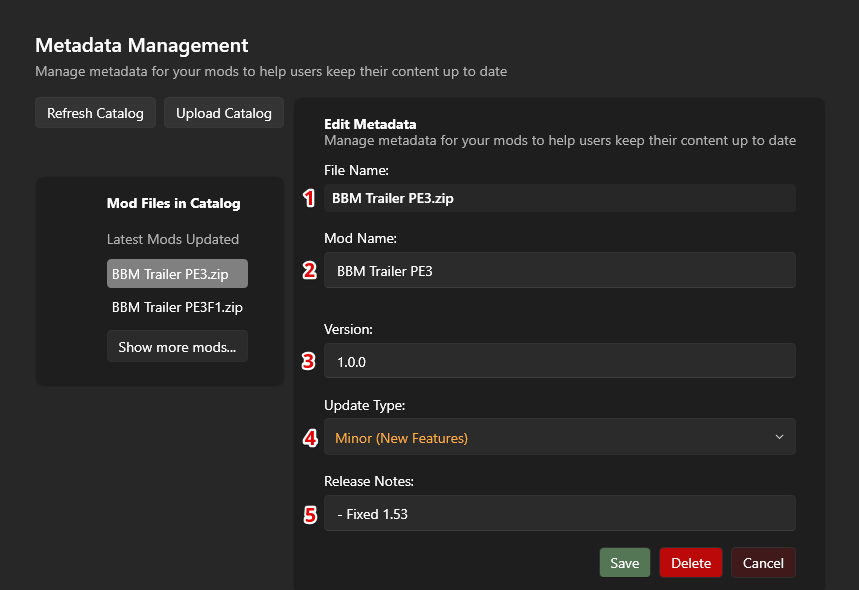Image resolution: width=859 pixels, height=590 pixels.
Task: Save the metadata changes
Action: pos(624,563)
